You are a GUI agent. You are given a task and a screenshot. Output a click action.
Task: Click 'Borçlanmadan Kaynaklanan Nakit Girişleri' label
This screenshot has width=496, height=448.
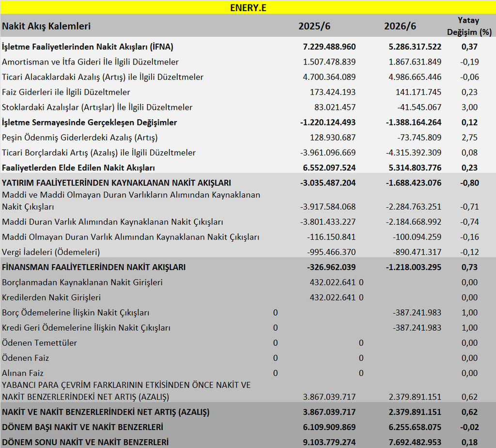click(82, 282)
